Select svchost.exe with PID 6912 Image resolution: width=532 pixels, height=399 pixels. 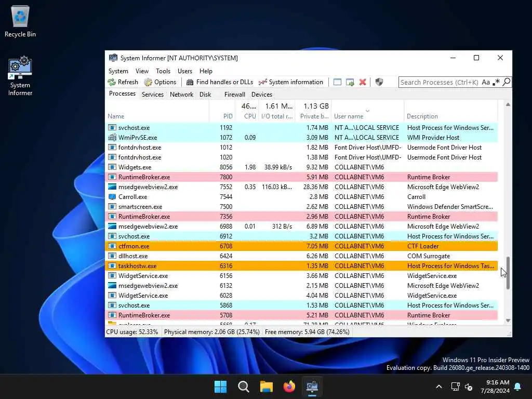click(301, 236)
